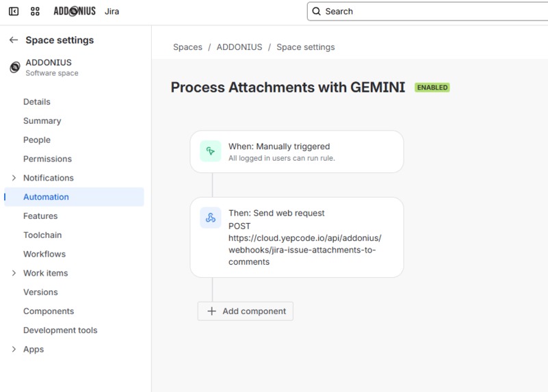This screenshot has width=548, height=392.
Task: Select the Automation sidebar item
Action: [x=74, y=197]
